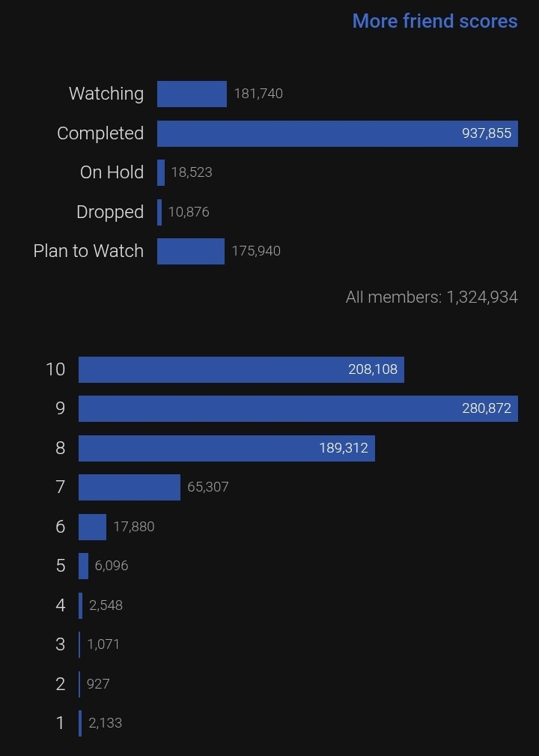Click the score 10 bar
This screenshot has width=539, height=756.
pos(241,369)
